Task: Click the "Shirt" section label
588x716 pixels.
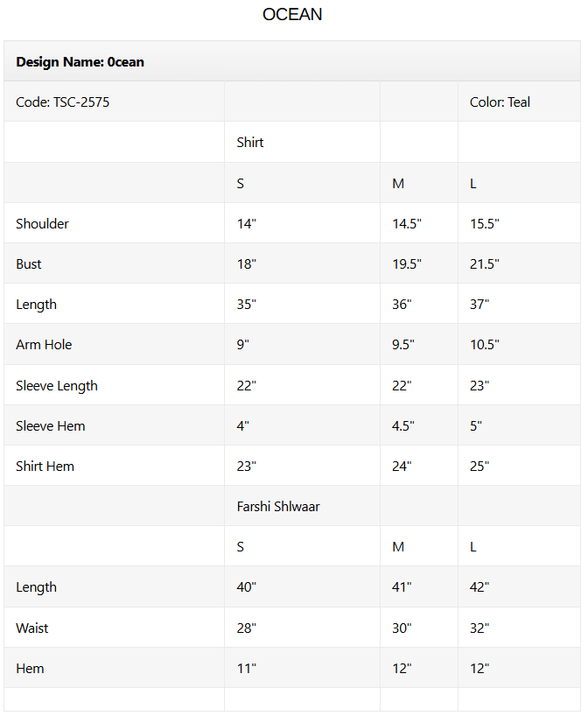Action: pos(250,143)
